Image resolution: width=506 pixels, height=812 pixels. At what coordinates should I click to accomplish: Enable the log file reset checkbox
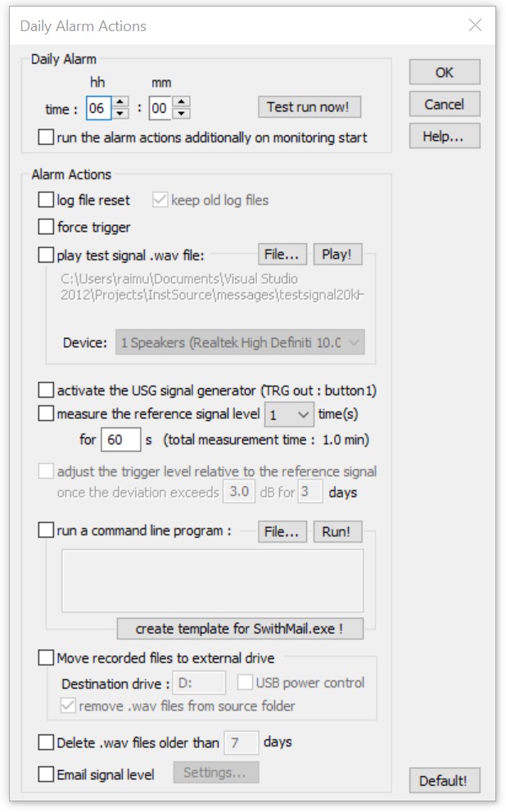pyautogui.click(x=46, y=200)
